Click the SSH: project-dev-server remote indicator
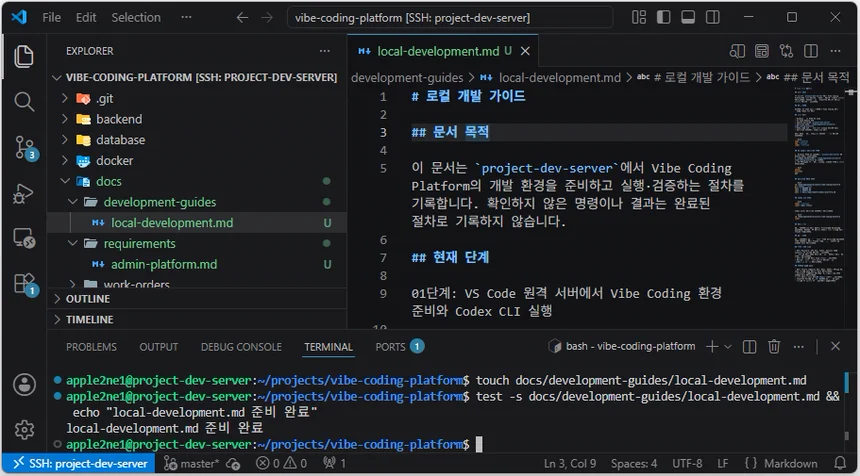Image resolution: width=860 pixels, height=476 pixels. [78, 464]
